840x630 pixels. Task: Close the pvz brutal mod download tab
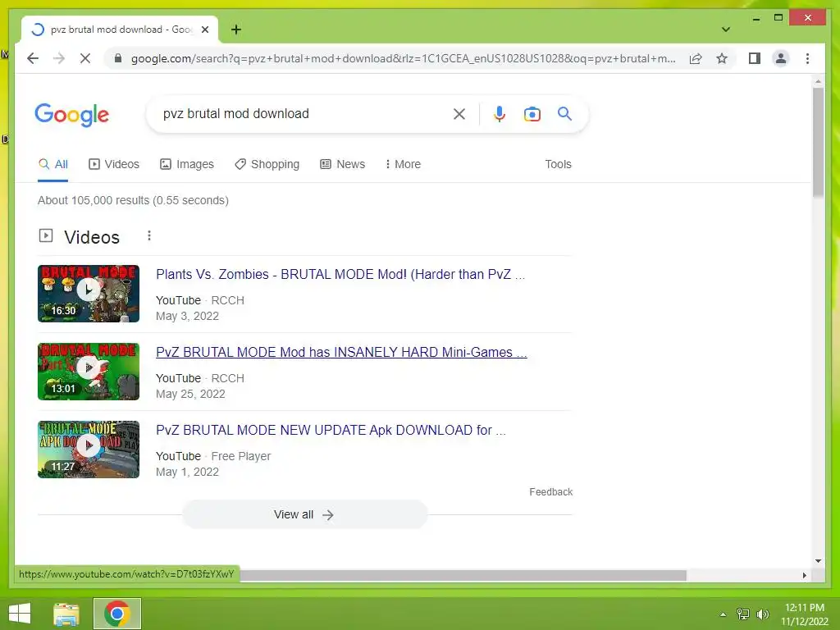pos(204,30)
